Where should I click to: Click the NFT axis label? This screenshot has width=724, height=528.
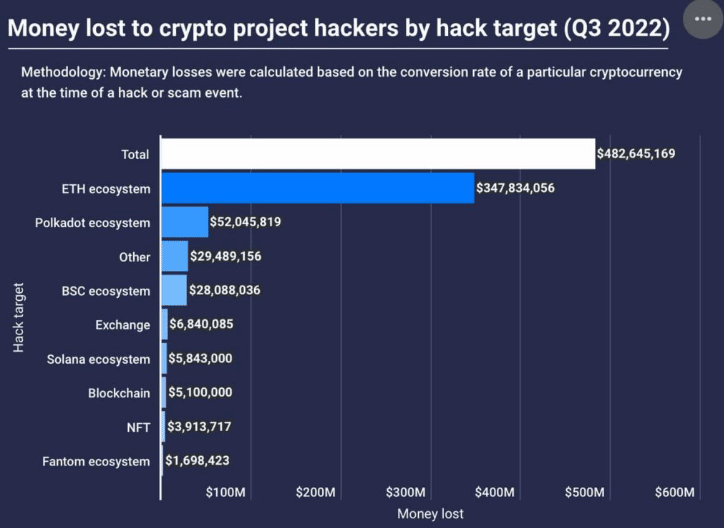[x=138, y=427]
